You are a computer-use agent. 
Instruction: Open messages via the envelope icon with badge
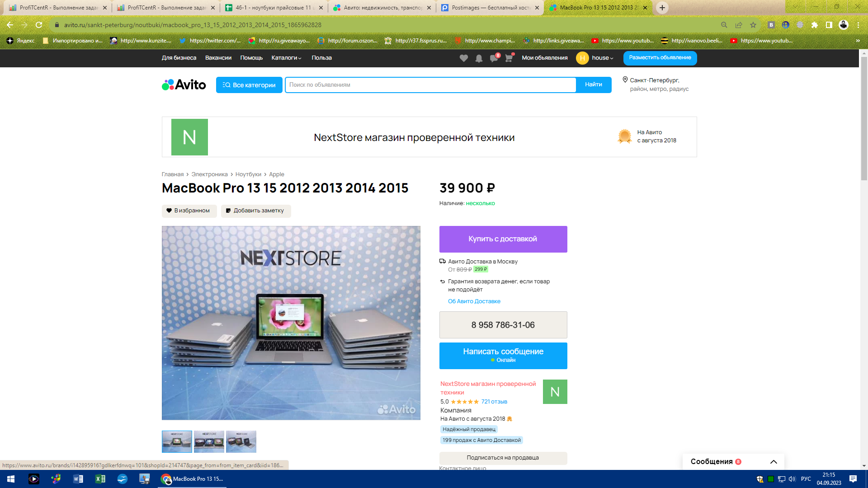click(494, 58)
